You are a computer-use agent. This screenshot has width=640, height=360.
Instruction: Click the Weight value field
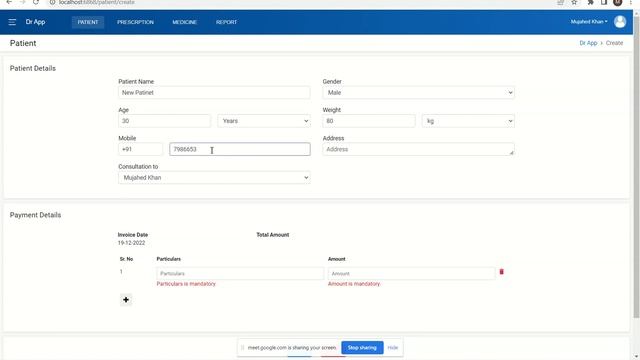(369, 121)
